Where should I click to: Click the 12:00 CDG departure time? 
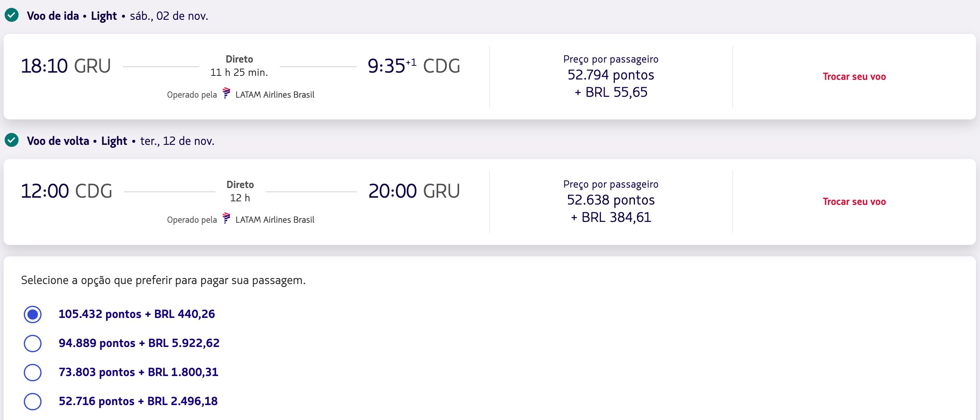coord(67,191)
